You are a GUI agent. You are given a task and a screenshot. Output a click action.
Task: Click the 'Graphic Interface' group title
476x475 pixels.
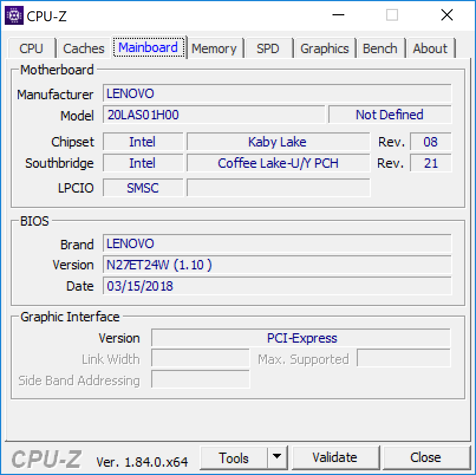(70, 317)
